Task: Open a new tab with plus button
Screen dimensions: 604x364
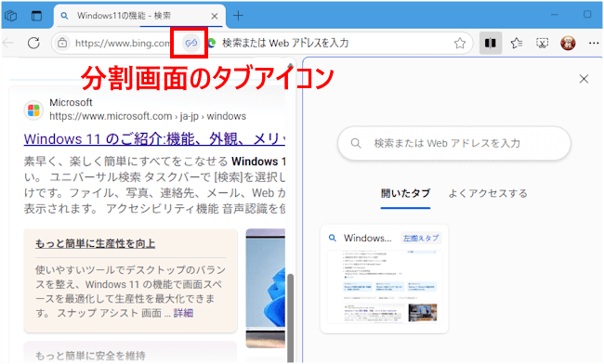Action: tap(238, 16)
